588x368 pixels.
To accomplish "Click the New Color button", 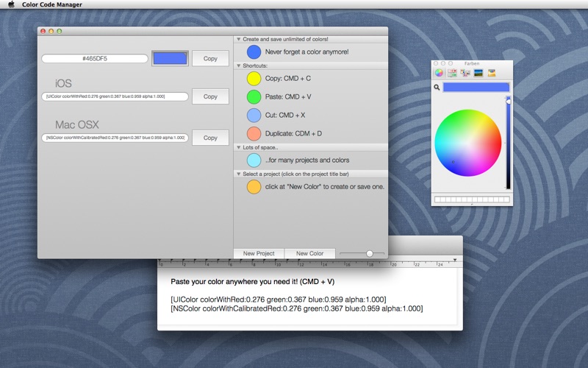I will pos(309,253).
